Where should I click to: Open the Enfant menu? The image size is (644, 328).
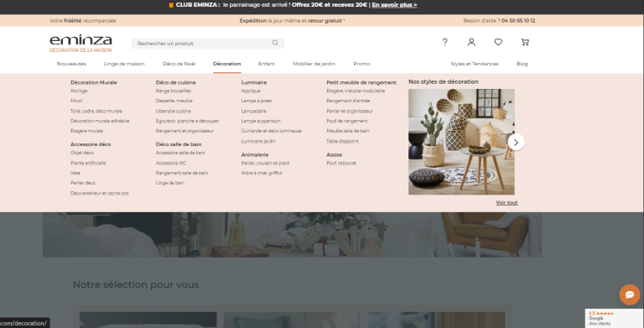click(x=267, y=64)
